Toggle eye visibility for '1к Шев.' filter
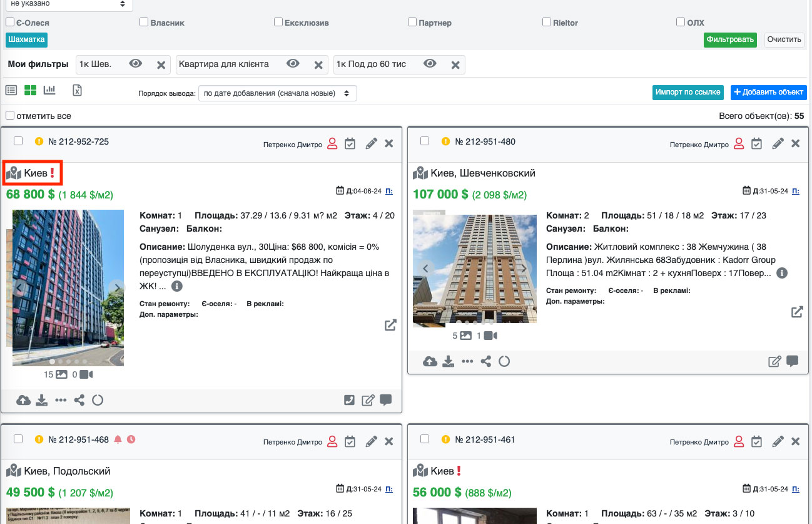This screenshot has height=524, width=812. 136,64
